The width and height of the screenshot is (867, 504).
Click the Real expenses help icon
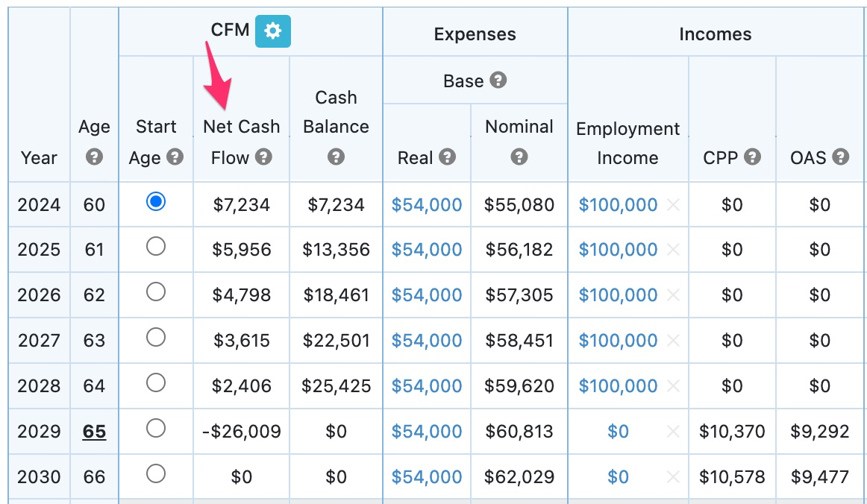point(448,158)
